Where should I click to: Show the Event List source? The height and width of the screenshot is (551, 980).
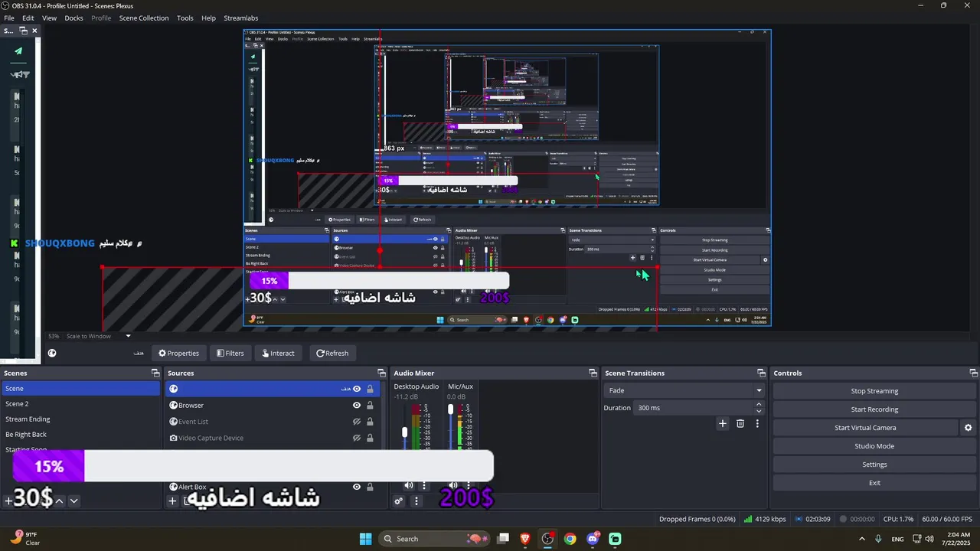tap(356, 422)
